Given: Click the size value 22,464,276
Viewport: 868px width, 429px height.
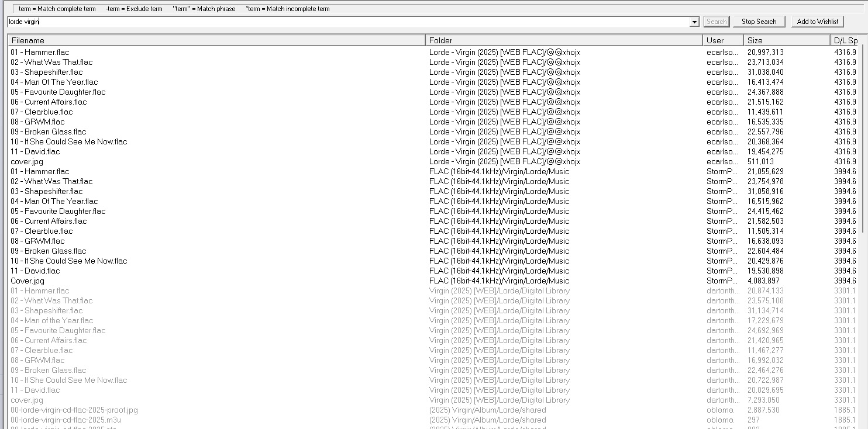Looking at the screenshot, I should 766,370.
